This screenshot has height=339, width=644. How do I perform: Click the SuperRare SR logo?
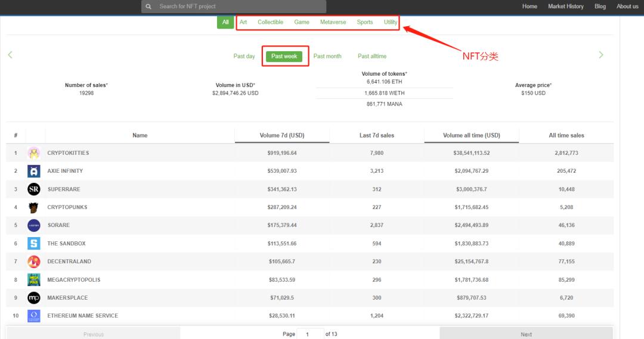(34, 189)
